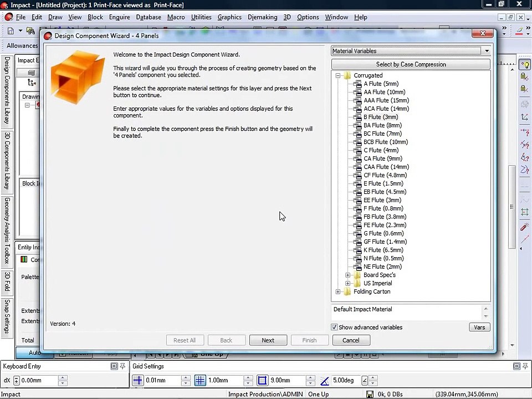Click the dX 0.00mm input field
The width and height of the screenshot is (532, 399).
pos(39,380)
